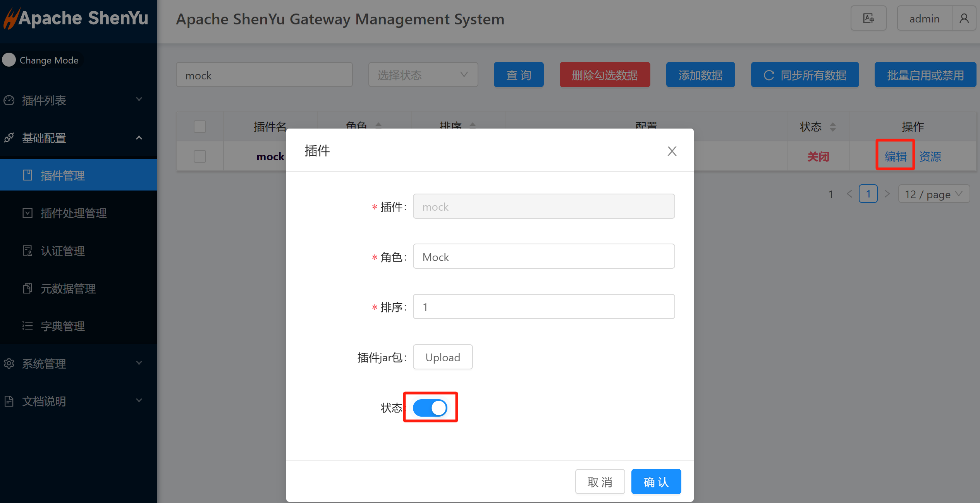
Task: Click 取消 to cancel the dialog
Action: coord(600,482)
